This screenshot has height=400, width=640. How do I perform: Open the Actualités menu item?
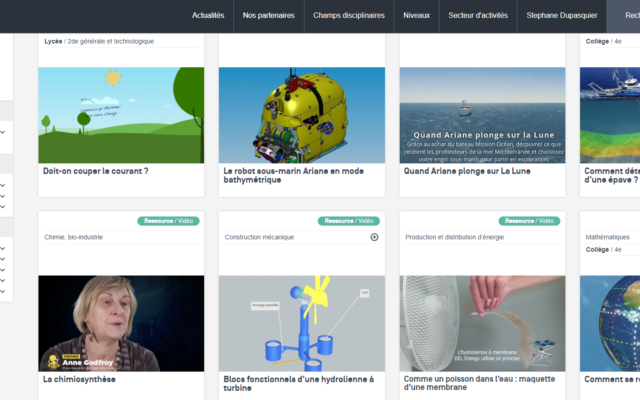coord(208,16)
